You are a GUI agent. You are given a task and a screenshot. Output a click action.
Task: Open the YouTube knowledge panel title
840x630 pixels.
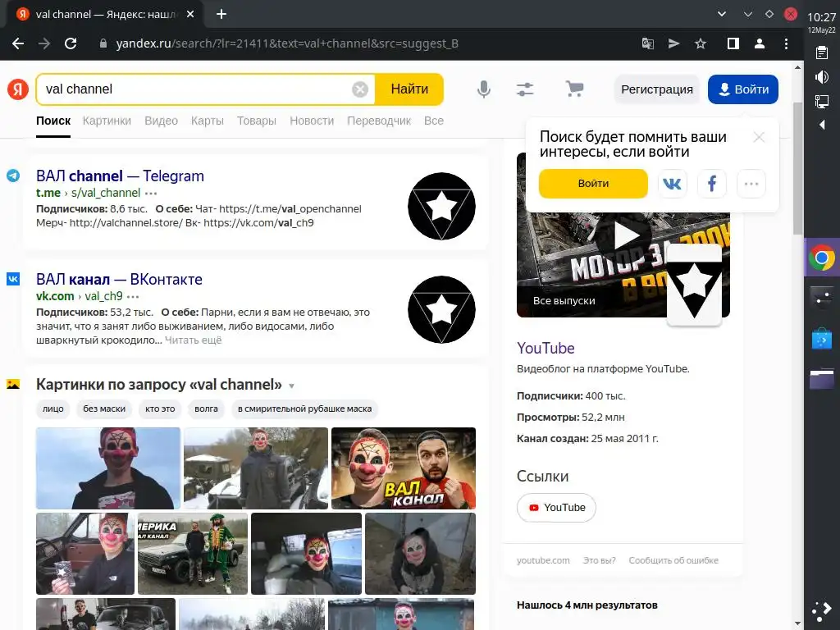point(546,348)
